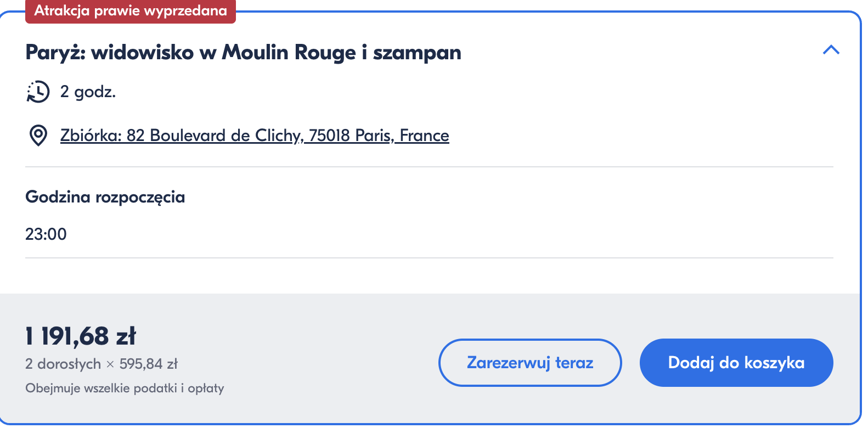Click the Paryż: widowisko w Moulin Rouge title
The image size is (868, 428).
pyautogui.click(x=243, y=53)
